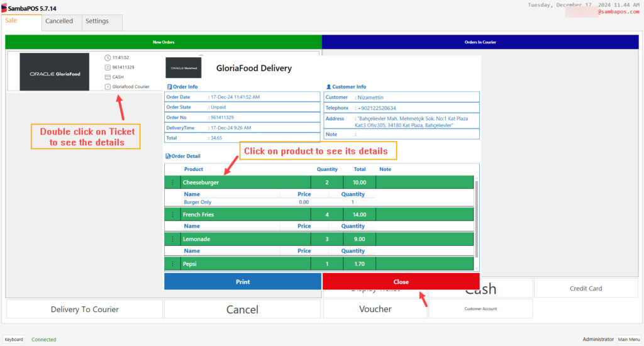
Task: Click the Oracle GloriaFood ticket thumbnail
Action: pos(54,72)
